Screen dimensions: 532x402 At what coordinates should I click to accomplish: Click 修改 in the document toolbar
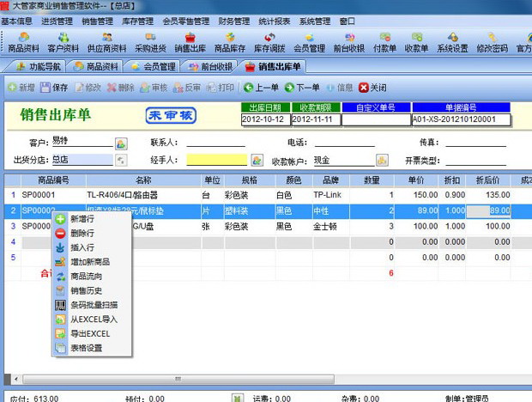click(88, 88)
